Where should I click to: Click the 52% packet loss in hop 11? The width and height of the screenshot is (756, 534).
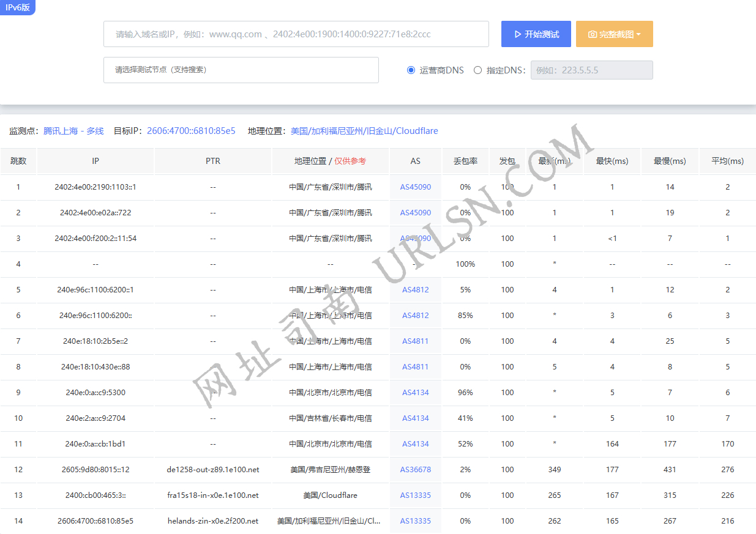point(465,444)
